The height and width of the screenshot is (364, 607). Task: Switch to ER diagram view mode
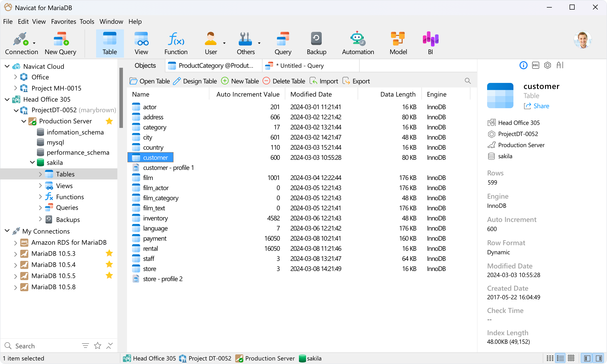[x=571, y=358]
